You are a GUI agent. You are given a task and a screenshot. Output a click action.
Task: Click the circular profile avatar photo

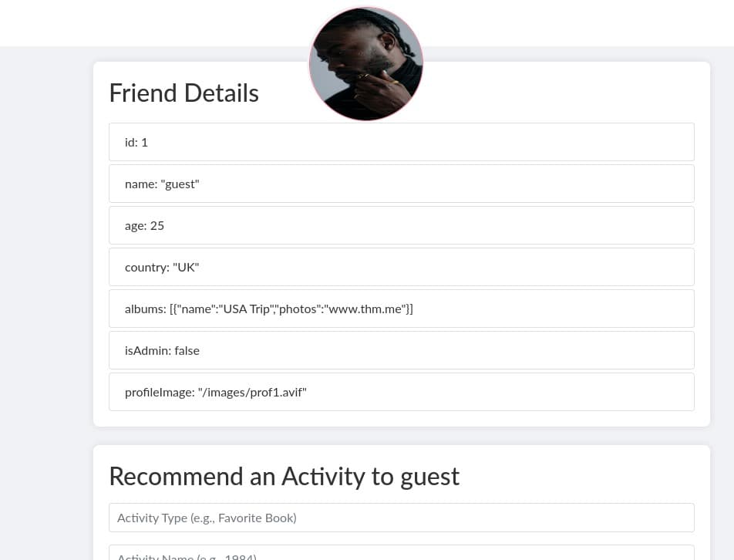pos(365,64)
